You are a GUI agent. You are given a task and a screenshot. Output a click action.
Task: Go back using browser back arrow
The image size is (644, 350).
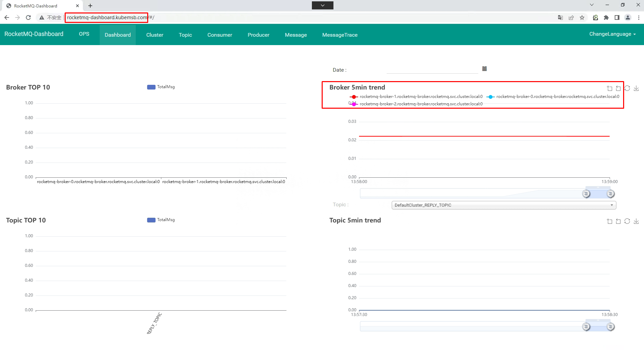(x=7, y=17)
